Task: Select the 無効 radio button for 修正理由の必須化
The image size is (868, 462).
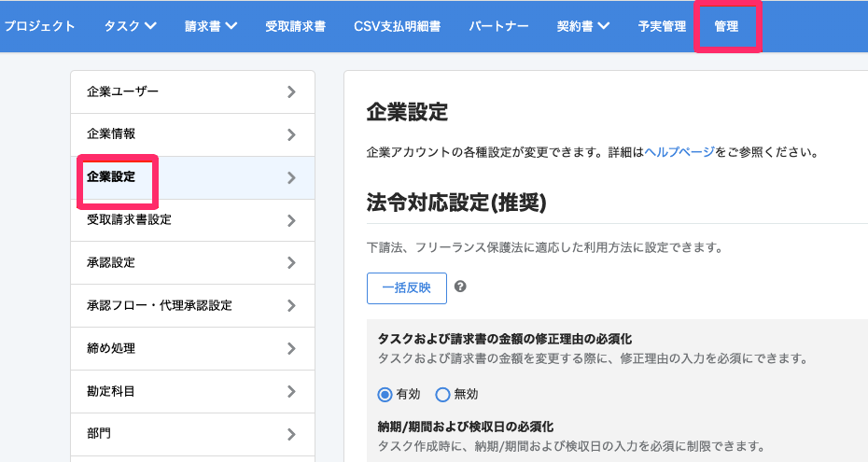Action: (442, 395)
